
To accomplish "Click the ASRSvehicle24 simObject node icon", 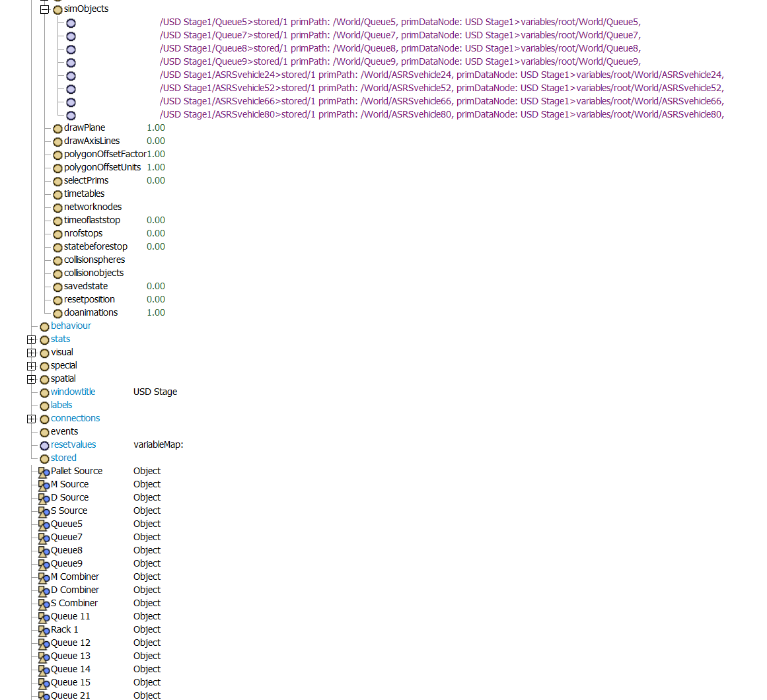I will 71,76.
